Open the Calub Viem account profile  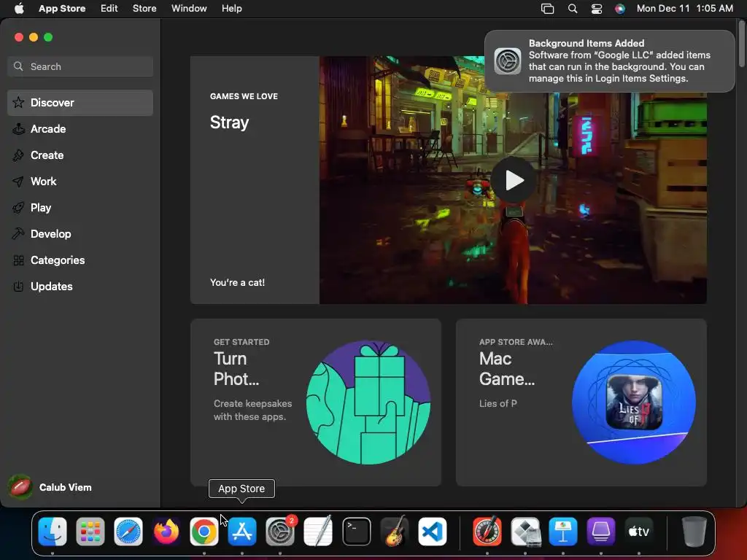pyautogui.click(x=50, y=487)
